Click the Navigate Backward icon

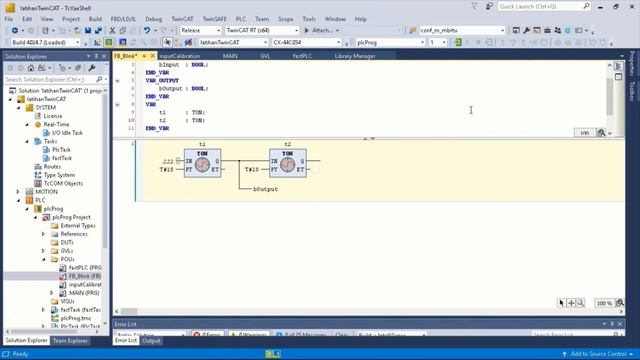[x=15, y=31]
